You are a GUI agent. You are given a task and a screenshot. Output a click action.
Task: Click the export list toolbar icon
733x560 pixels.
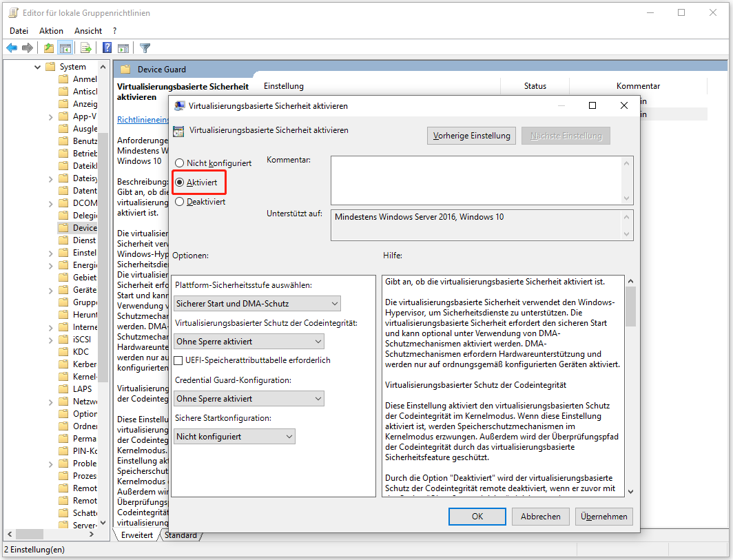[x=86, y=48]
